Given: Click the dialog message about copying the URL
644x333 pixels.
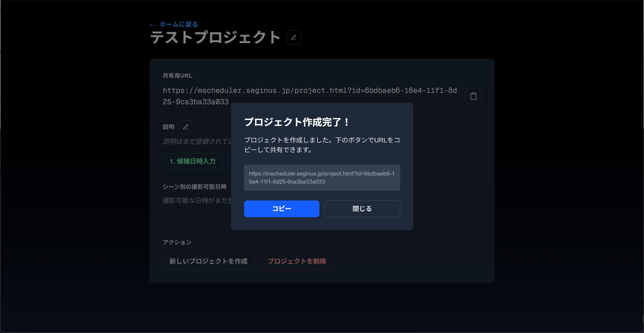Looking at the screenshot, I should 322,145.
